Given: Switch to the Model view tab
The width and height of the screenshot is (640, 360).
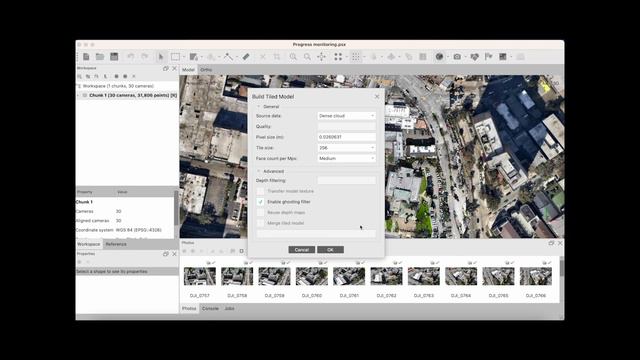Looking at the screenshot, I should (x=188, y=70).
